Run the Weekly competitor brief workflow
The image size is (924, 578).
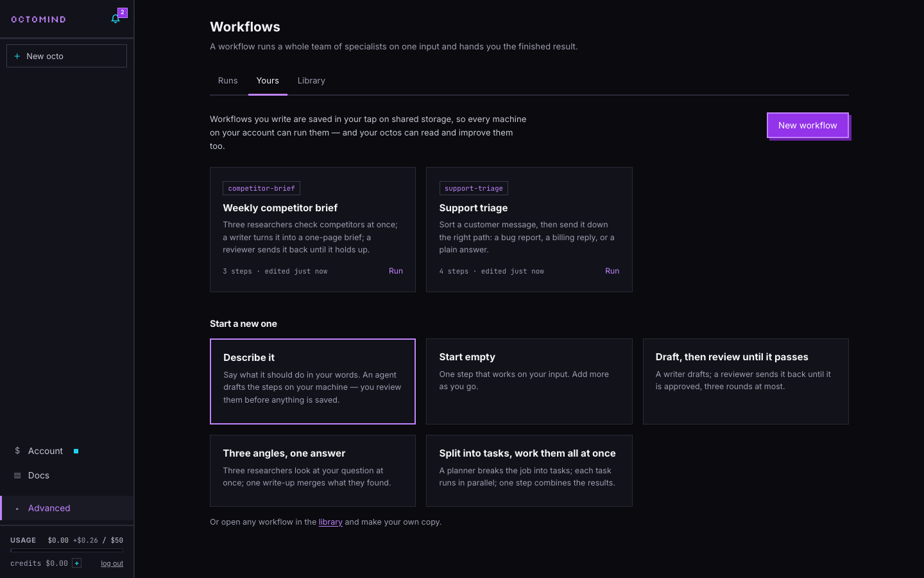tap(396, 271)
